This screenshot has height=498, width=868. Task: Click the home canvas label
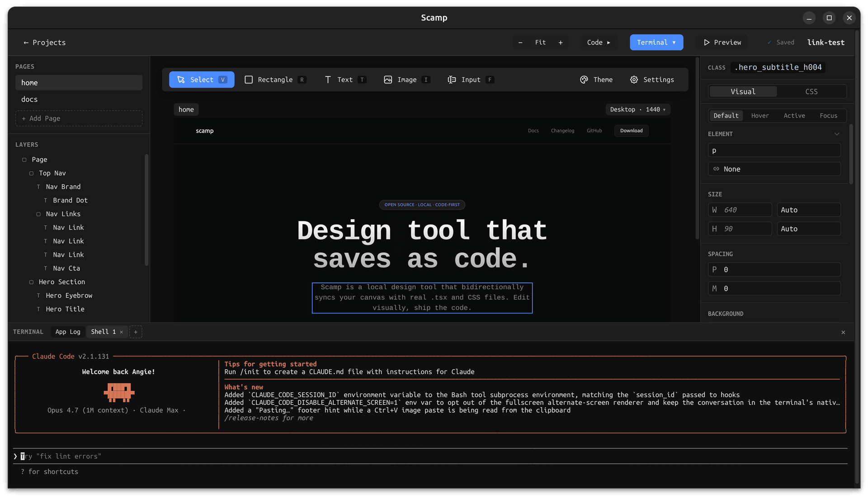[x=186, y=109]
